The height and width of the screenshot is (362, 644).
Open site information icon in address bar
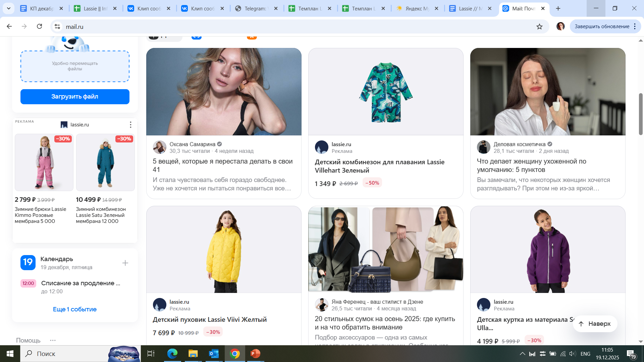point(57,26)
